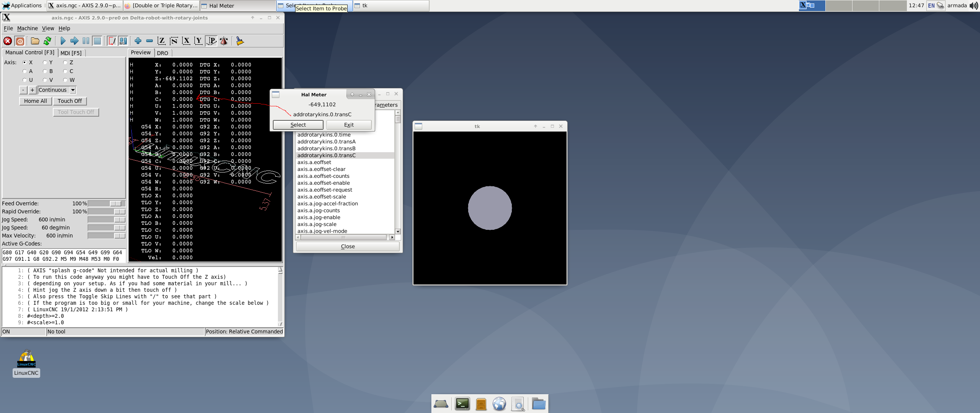The image size is (980, 413).
Task: Reload the current file with green arrows
Action: coord(47,41)
